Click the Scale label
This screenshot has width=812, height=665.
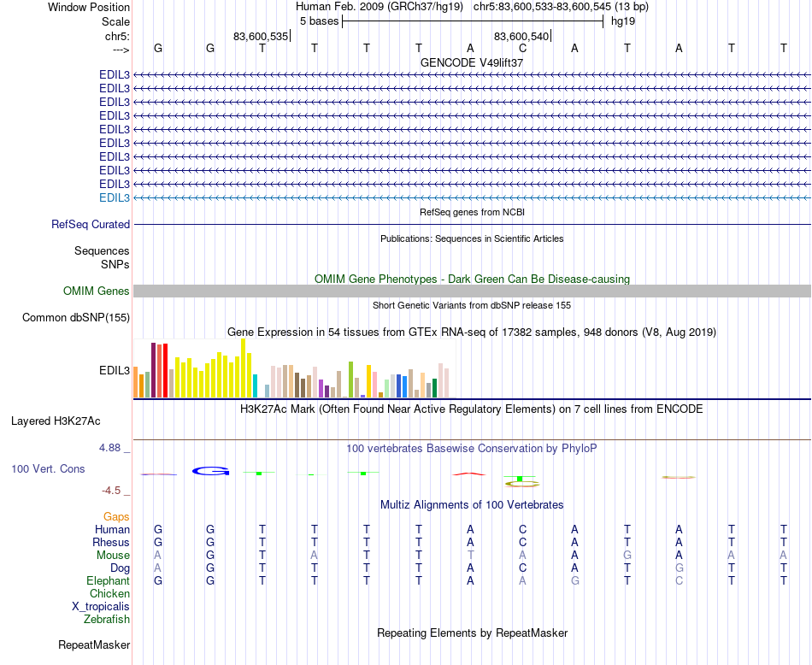click(x=115, y=21)
